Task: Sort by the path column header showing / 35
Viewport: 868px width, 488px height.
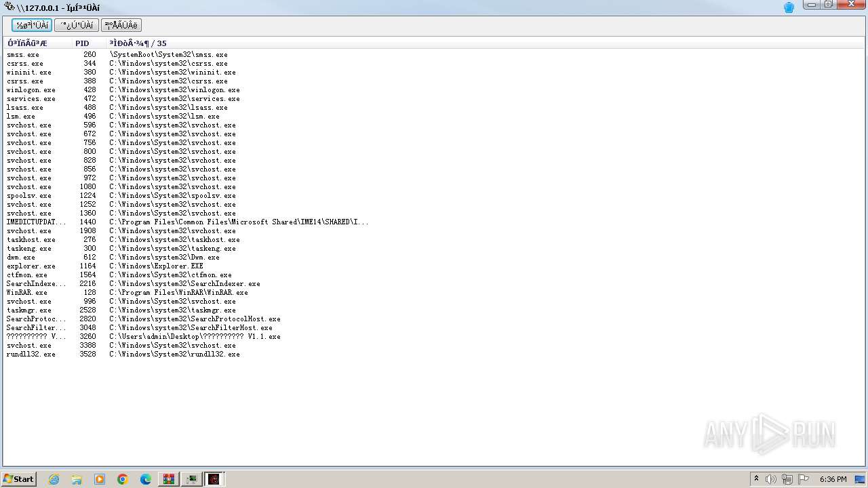Action: (485, 43)
